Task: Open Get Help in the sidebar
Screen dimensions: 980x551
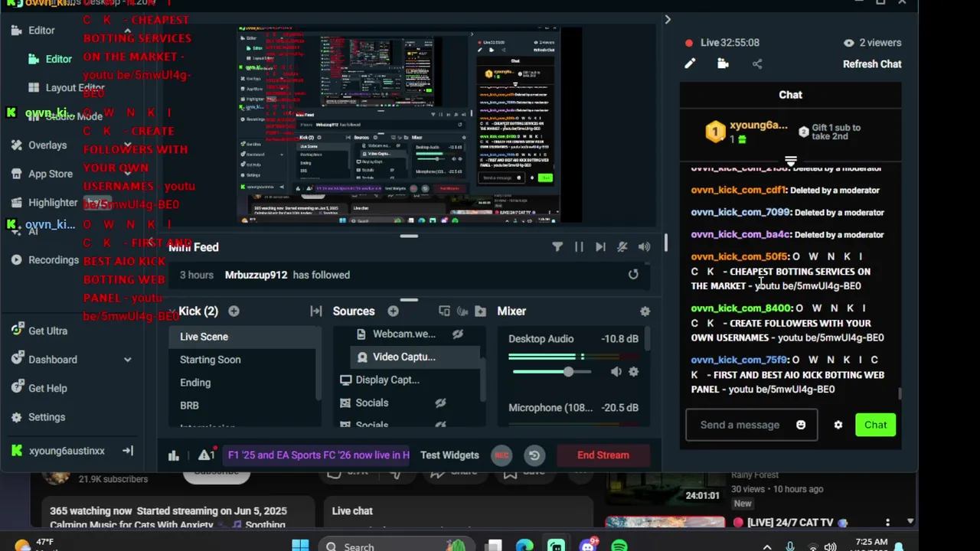Action: [x=47, y=388]
